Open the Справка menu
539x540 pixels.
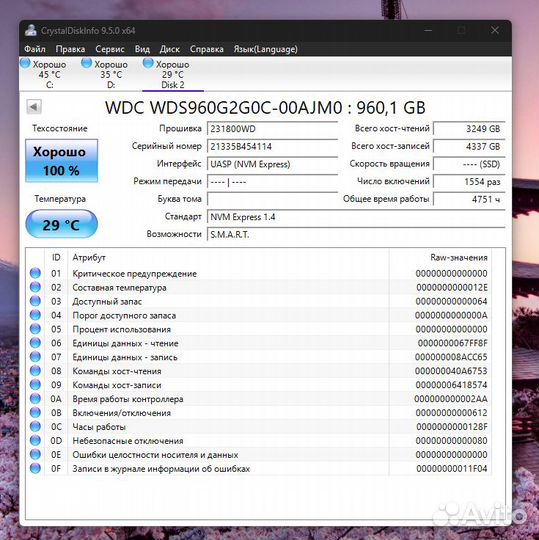(207, 49)
